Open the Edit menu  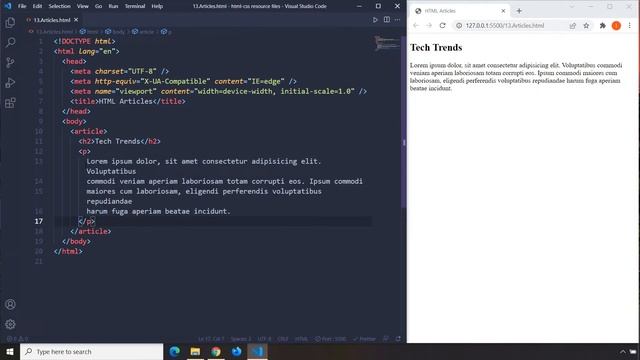[37, 6]
